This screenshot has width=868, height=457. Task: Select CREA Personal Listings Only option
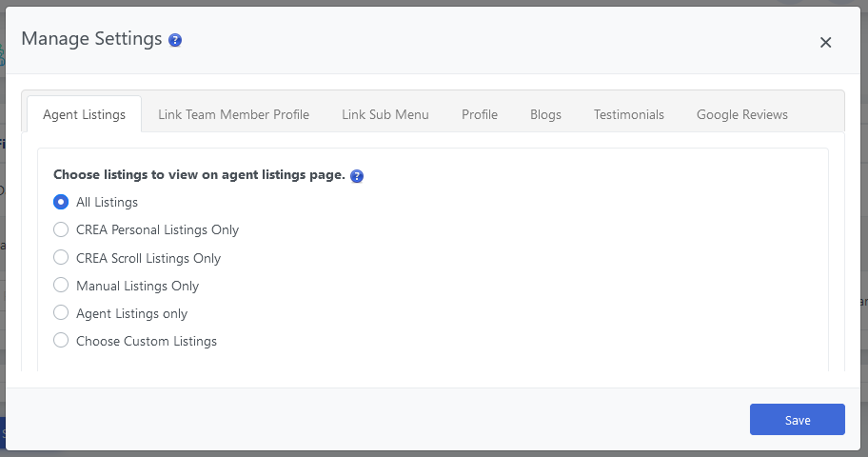[x=61, y=229]
